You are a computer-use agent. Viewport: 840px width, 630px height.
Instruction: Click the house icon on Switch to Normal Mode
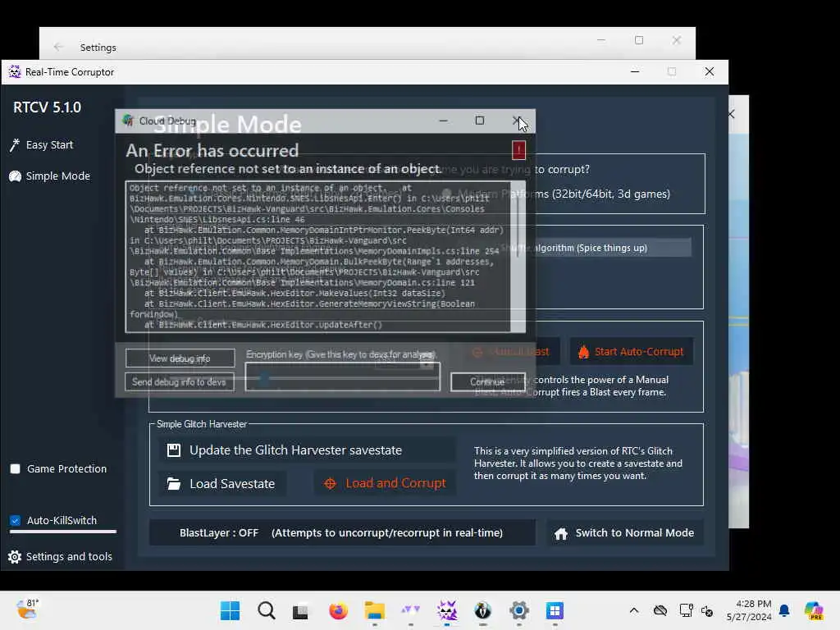click(561, 533)
